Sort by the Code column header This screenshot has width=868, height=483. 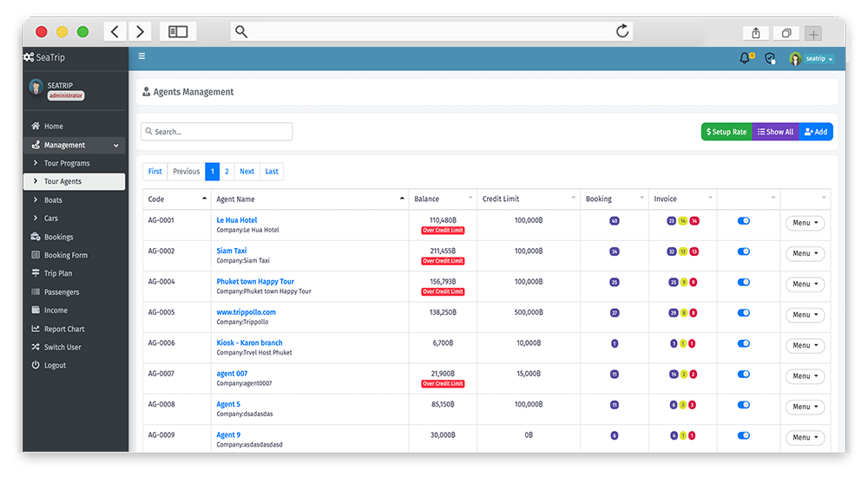click(x=176, y=199)
